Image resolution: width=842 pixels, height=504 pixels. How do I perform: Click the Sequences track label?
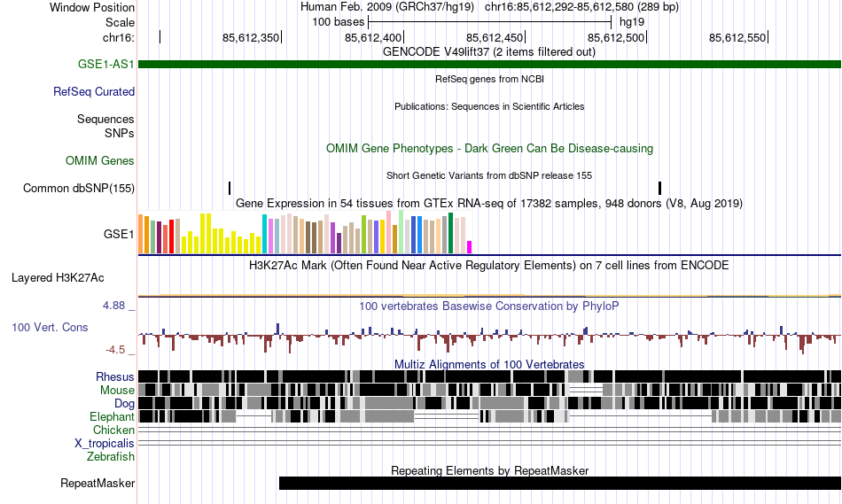(x=105, y=120)
